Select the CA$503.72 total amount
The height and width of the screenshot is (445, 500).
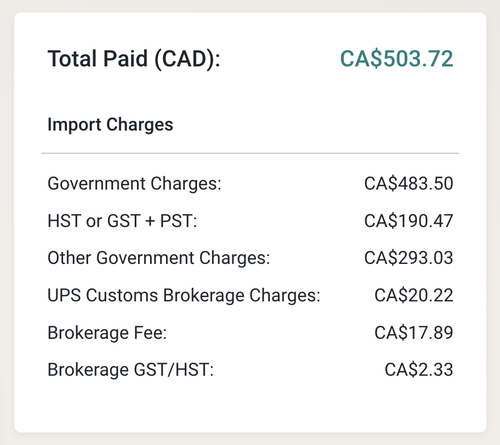click(396, 59)
